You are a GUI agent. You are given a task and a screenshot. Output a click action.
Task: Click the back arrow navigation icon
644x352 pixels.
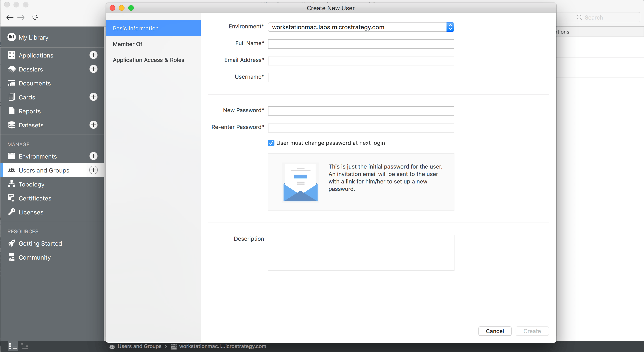coord(10,17)
